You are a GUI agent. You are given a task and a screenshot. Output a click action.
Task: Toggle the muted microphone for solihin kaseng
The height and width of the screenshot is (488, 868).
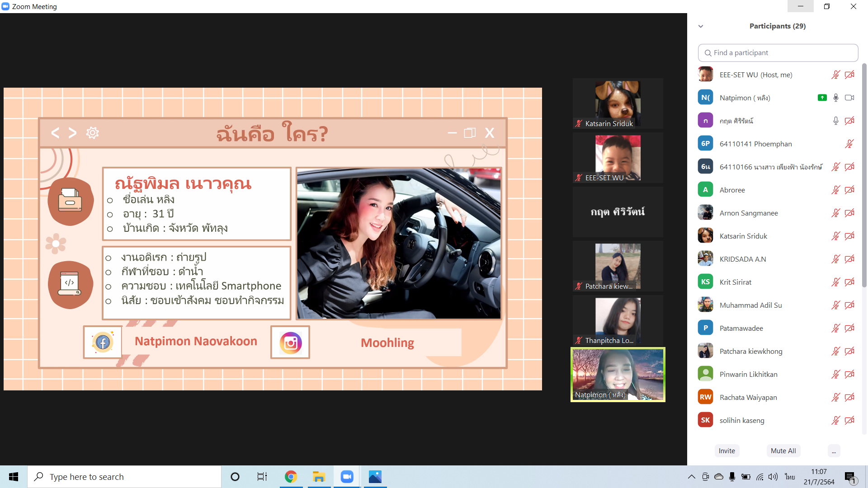click(x=835, y=420)
